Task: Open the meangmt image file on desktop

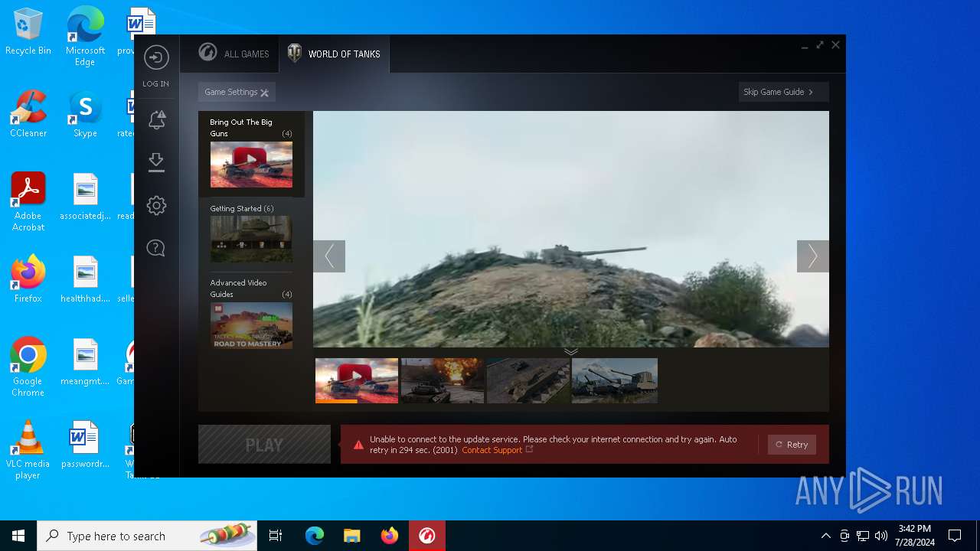Action: [x=85, y=362]
